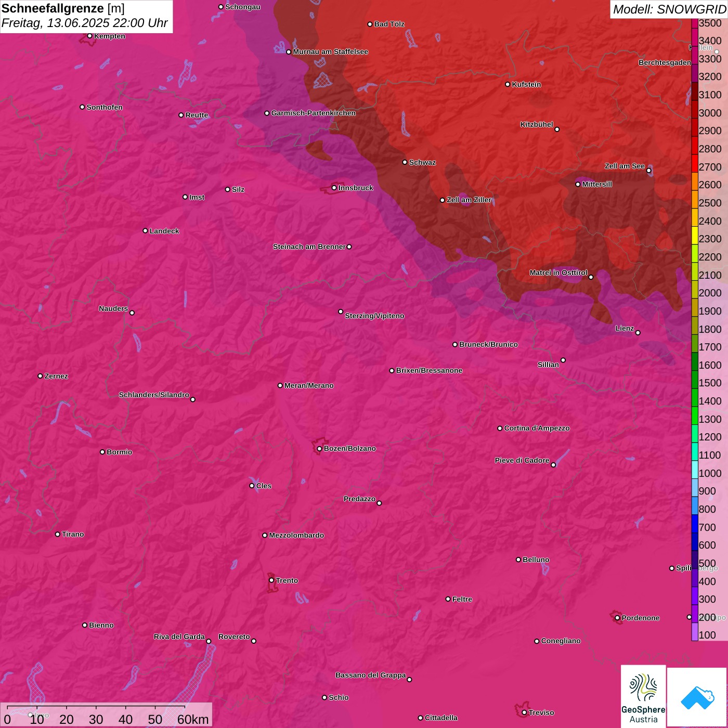
Task: Click the Trento city marker
Action: 271,580
